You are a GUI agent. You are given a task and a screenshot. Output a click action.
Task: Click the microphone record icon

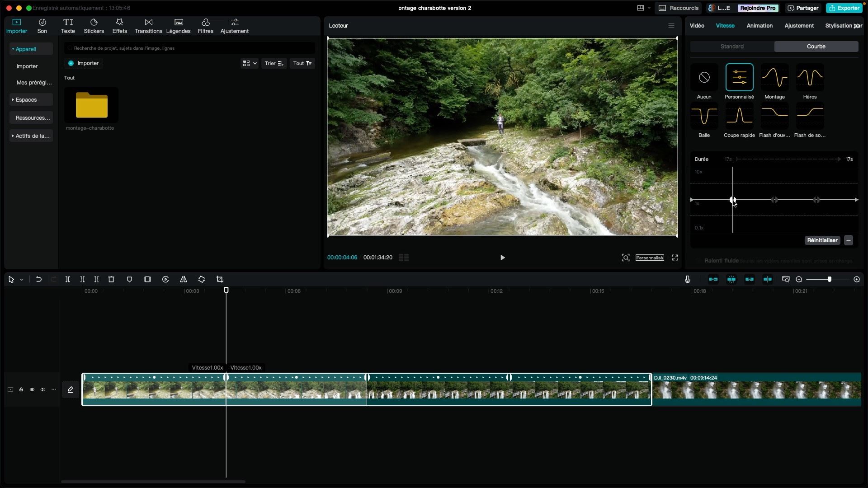pyautogui.click(x=688, y=279)
